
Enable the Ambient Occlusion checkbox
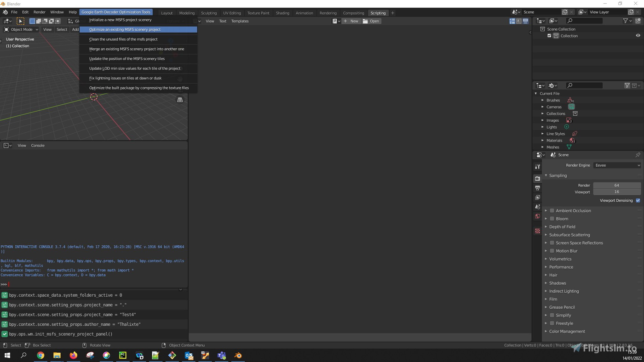click(552, 210)
